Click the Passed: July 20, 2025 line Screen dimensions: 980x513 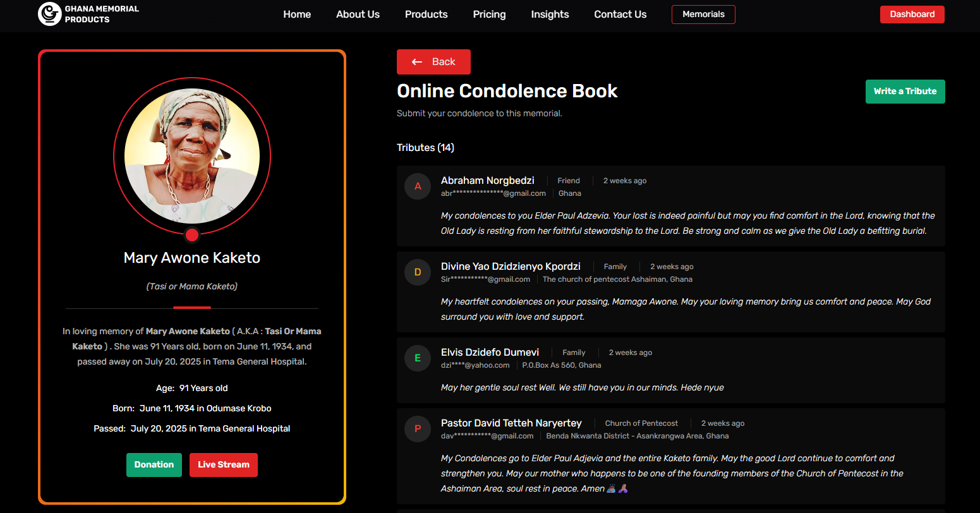click(192, 428)
